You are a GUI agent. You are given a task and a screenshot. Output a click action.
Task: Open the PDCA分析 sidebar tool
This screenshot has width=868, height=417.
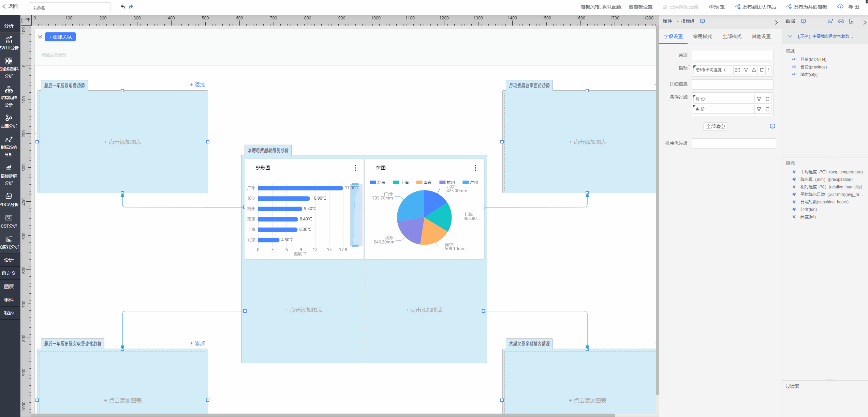pos(9,200)
